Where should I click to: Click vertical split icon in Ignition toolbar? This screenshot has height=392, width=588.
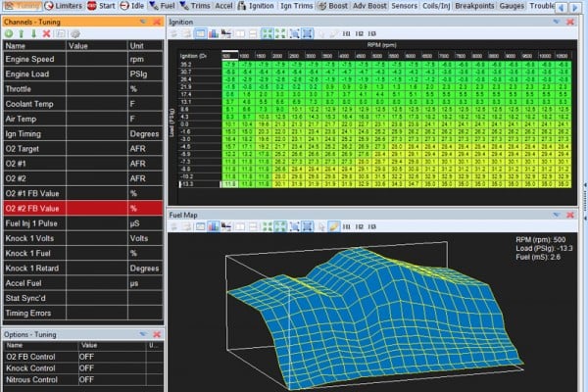(240, 33)
